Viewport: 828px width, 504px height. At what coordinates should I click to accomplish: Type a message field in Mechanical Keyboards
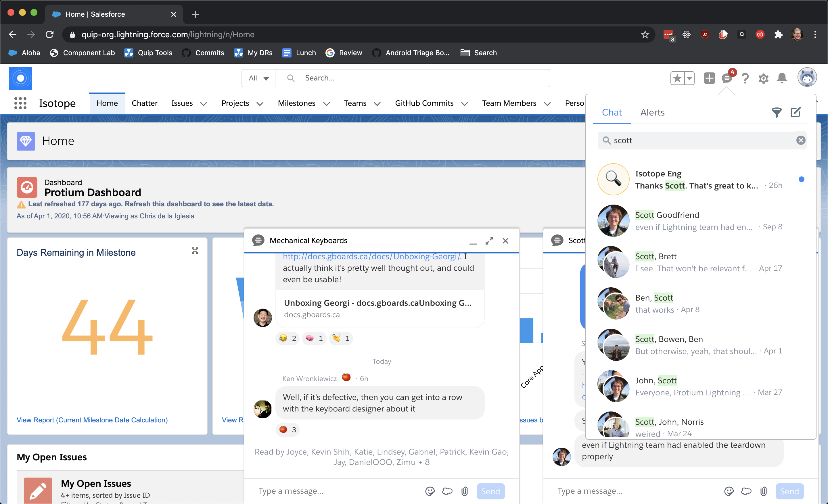click(336, 491)
